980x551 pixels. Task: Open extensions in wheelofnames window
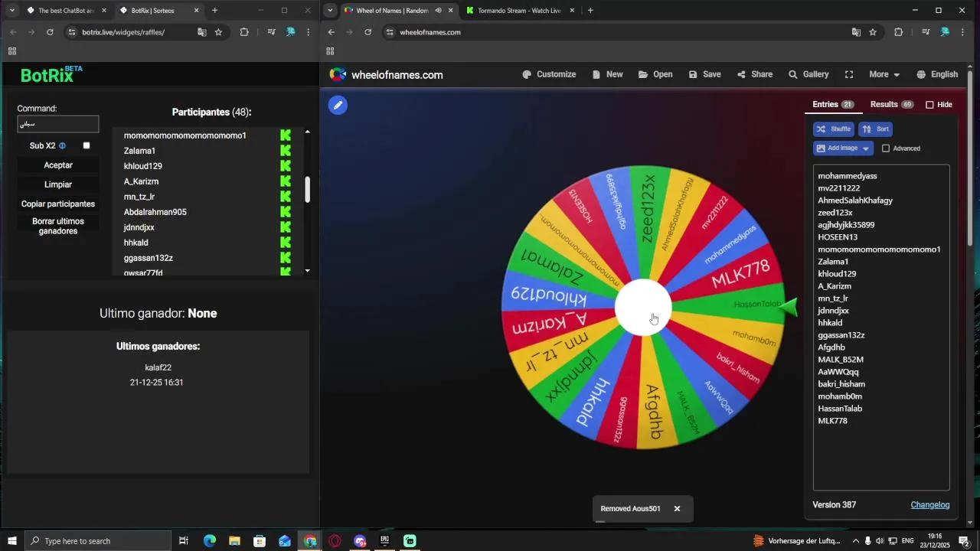pyautogui.click(x=898, y=32)
